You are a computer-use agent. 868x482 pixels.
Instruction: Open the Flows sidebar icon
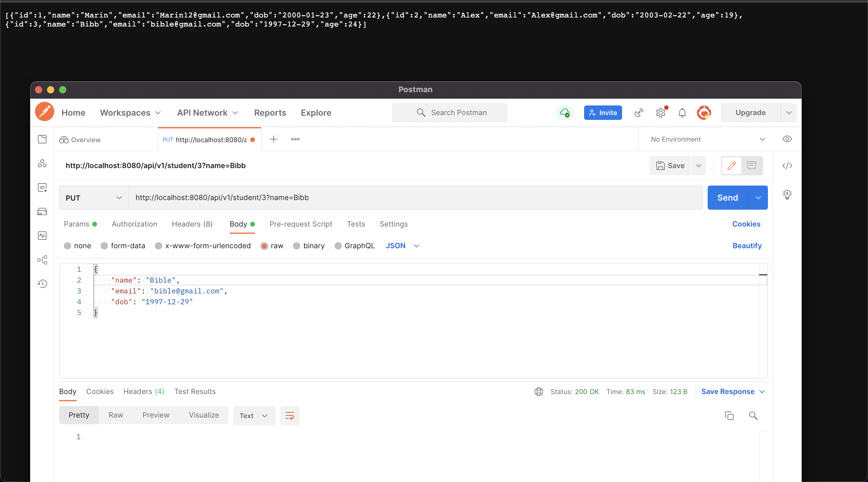tap(42, 260)
